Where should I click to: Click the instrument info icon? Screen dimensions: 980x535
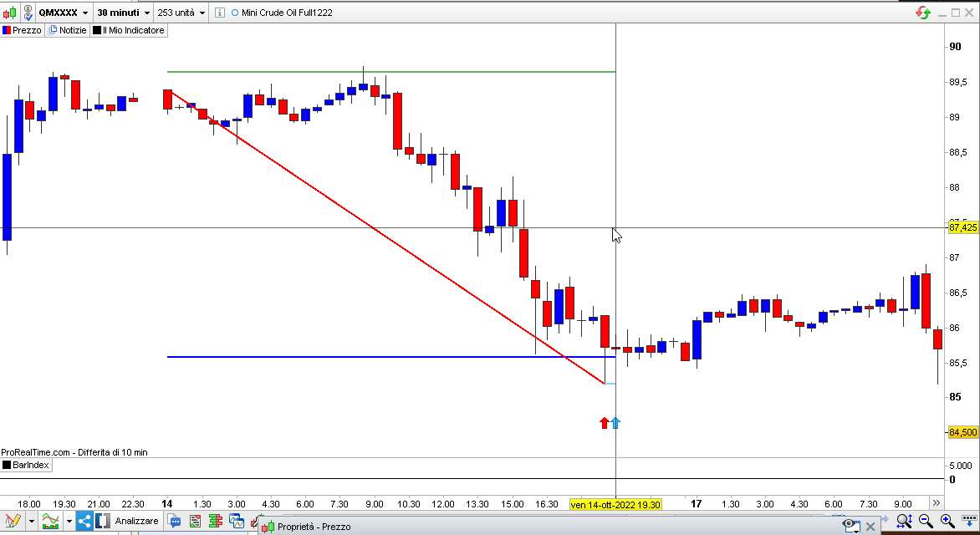point(219,13)
